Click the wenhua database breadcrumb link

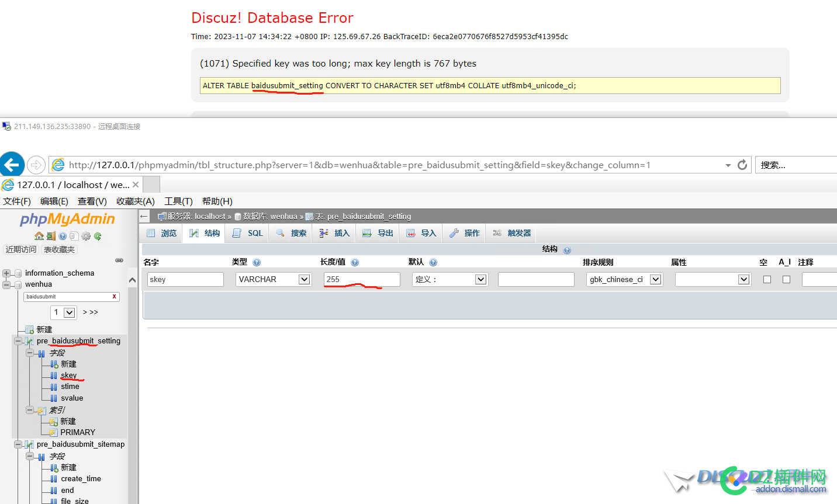point(283,216)
